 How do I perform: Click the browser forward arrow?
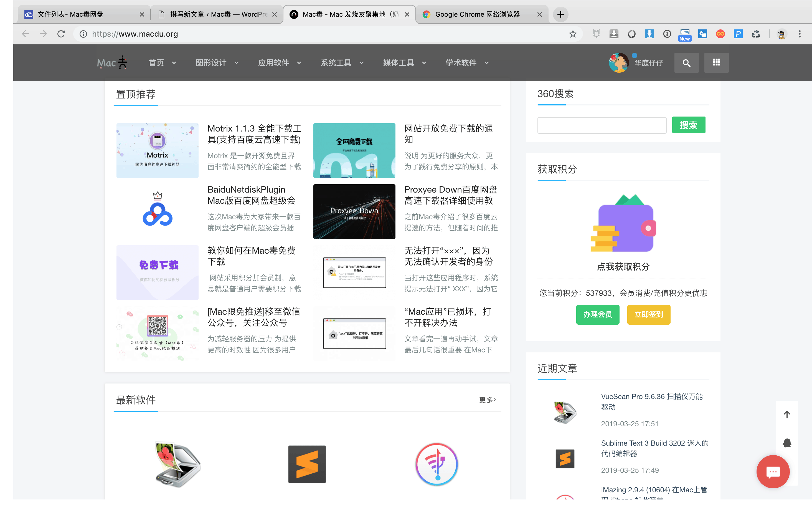[x=43, y=34]
